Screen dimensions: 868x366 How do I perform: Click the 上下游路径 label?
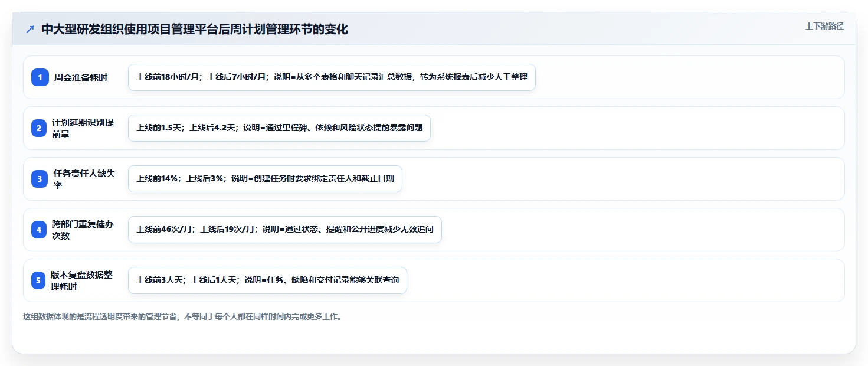pos(824,26)
